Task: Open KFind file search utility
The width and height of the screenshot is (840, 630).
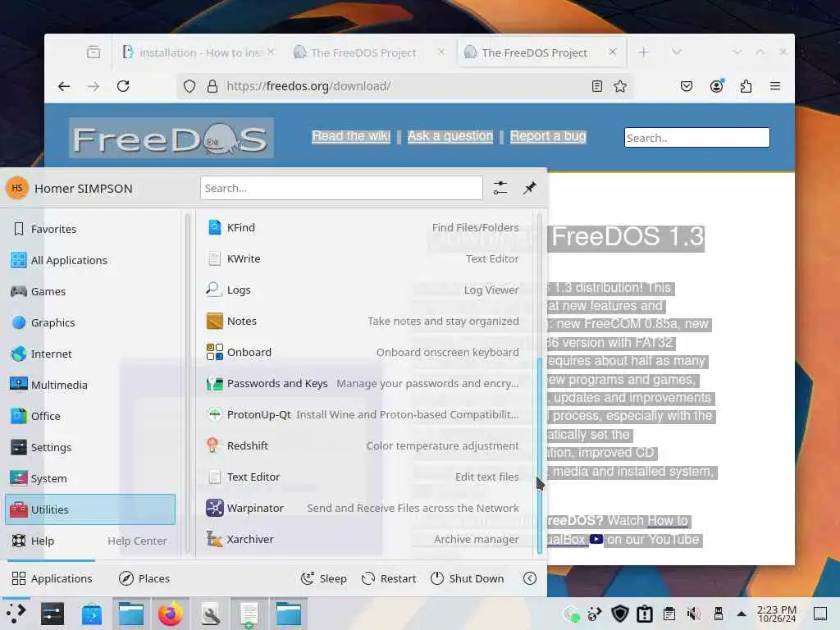Action: tap(362, 228)
